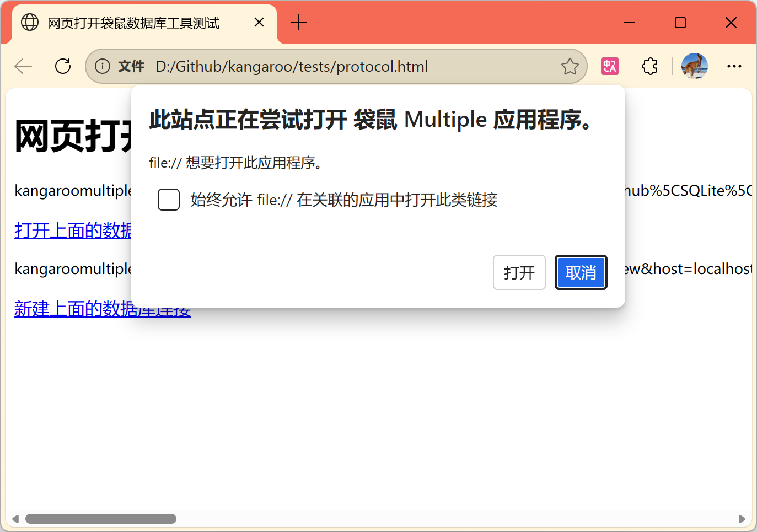
Task: Click the back navigation arrow
Action: point(23,66)
